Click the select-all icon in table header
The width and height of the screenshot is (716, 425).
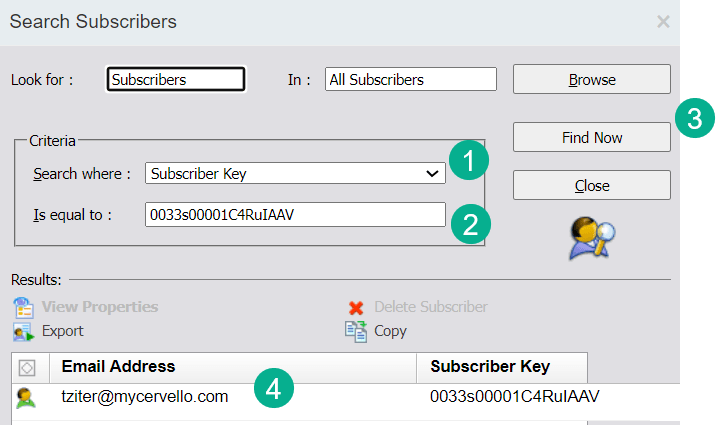point(27,367)
